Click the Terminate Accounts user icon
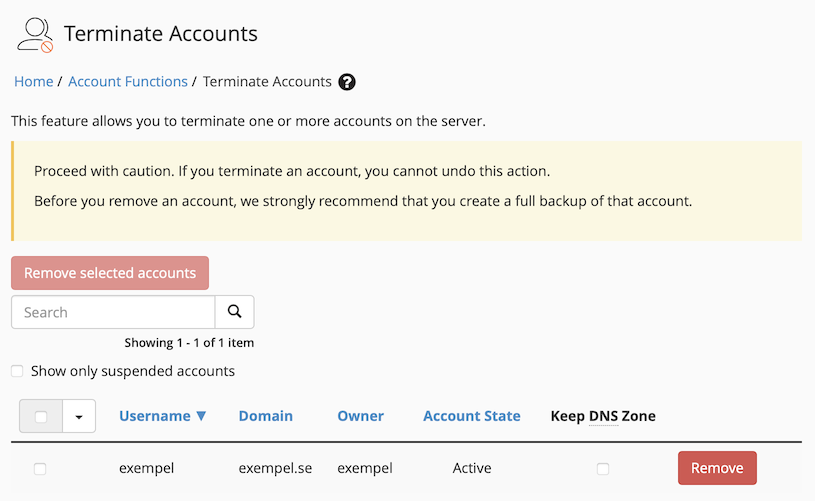This screenshot has width=815, height=501. click(34, 34)
